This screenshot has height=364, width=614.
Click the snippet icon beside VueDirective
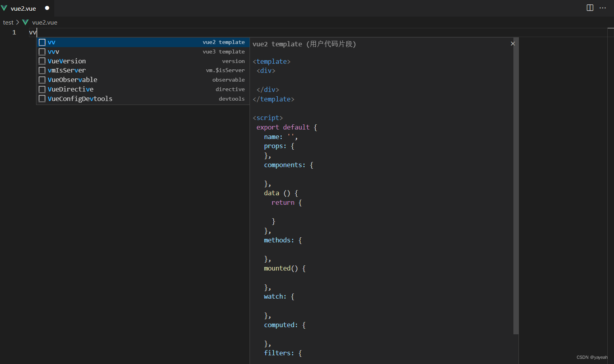42,90
